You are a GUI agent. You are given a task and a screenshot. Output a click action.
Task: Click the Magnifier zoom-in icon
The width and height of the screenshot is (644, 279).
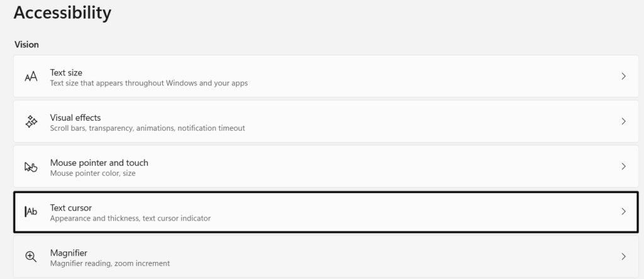click(31, 256)
